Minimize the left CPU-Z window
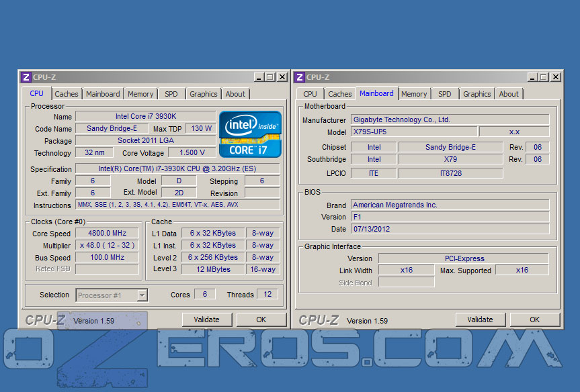The height and width of the screenshot is (392, 580). click(259, 77)
